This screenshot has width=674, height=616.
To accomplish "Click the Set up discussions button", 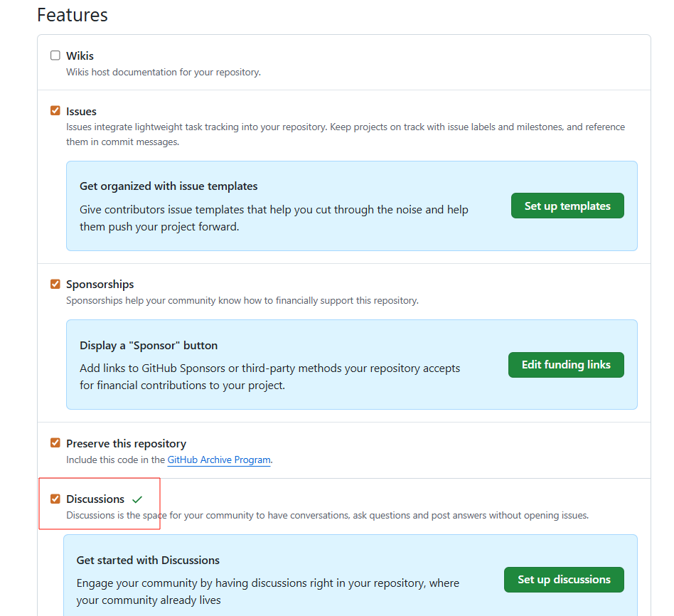I will click(x=564, y=580).
